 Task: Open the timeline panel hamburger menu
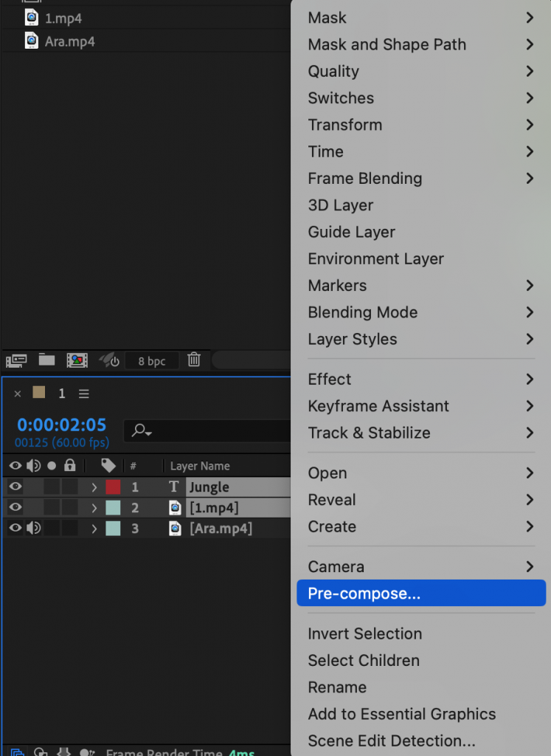click(83, 394)
